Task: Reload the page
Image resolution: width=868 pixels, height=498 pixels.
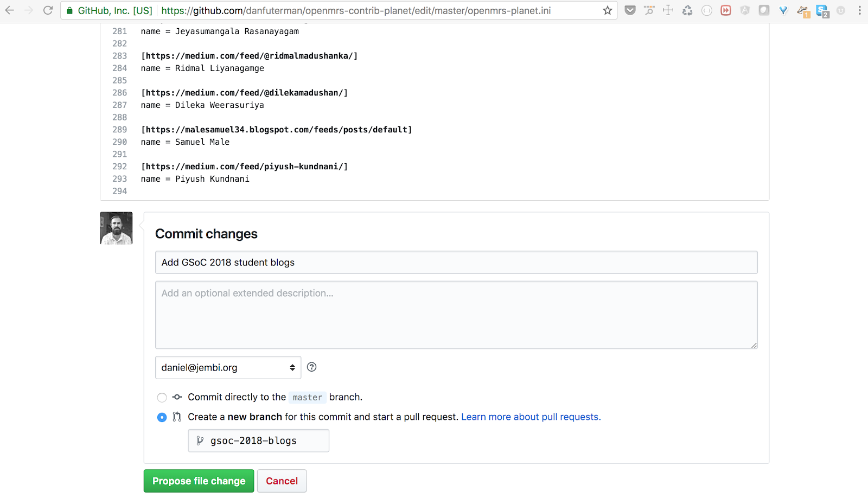Action: coord(48,10)
